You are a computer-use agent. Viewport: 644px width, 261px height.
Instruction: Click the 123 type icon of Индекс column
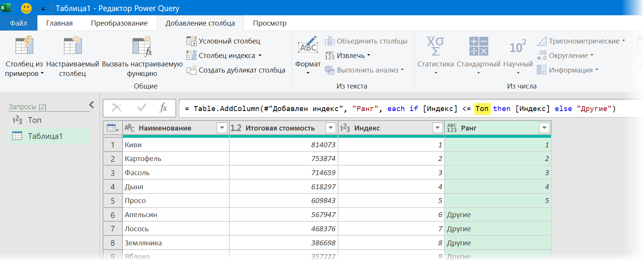pyautogui.click(x=345, y=128)
